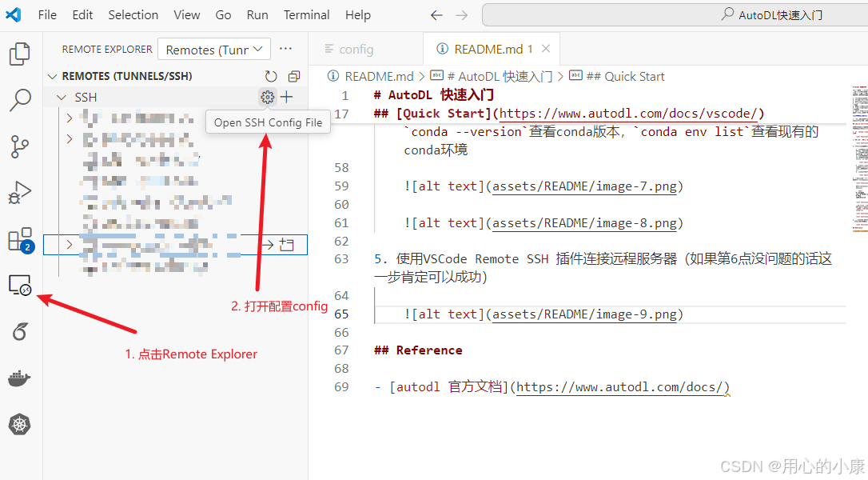Connect in new window icon on highlighted host
868x480 pixels.
287,245
